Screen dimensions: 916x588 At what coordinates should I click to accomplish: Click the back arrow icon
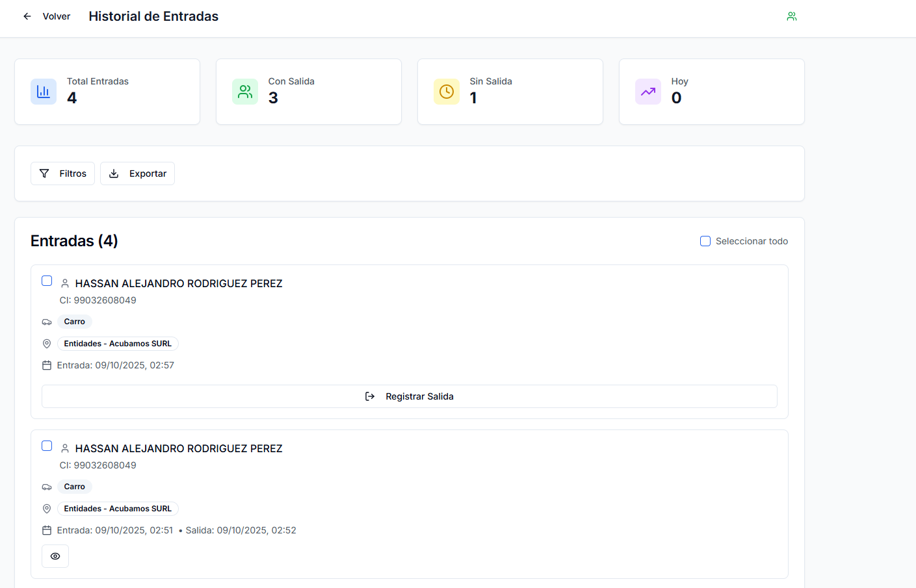27,16
